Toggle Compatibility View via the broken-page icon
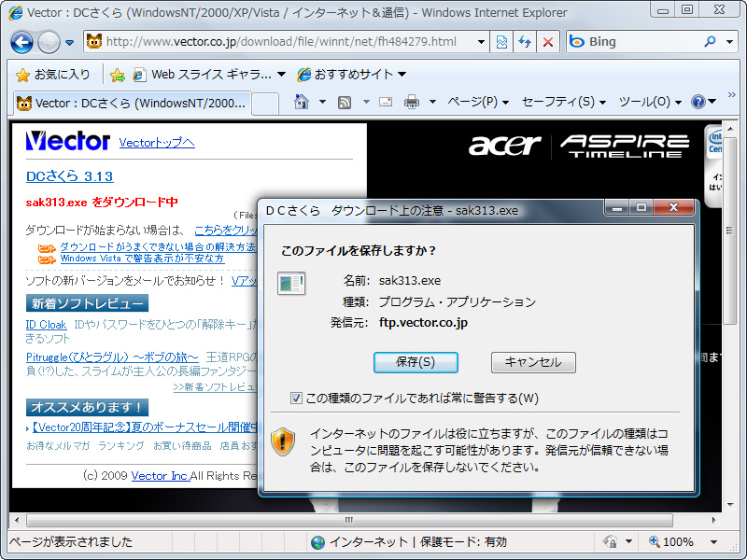Viewport: 747px width, 560px height. tap(501, 42)
